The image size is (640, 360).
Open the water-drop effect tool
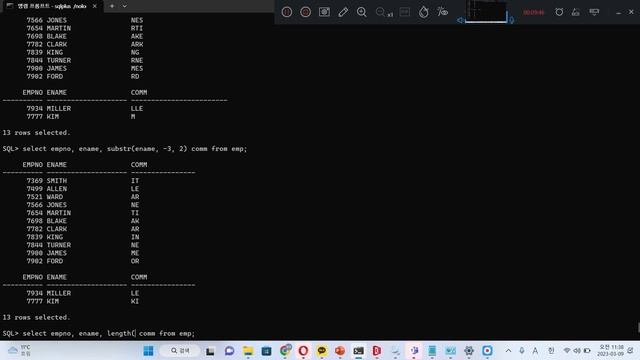click(423, 12)
